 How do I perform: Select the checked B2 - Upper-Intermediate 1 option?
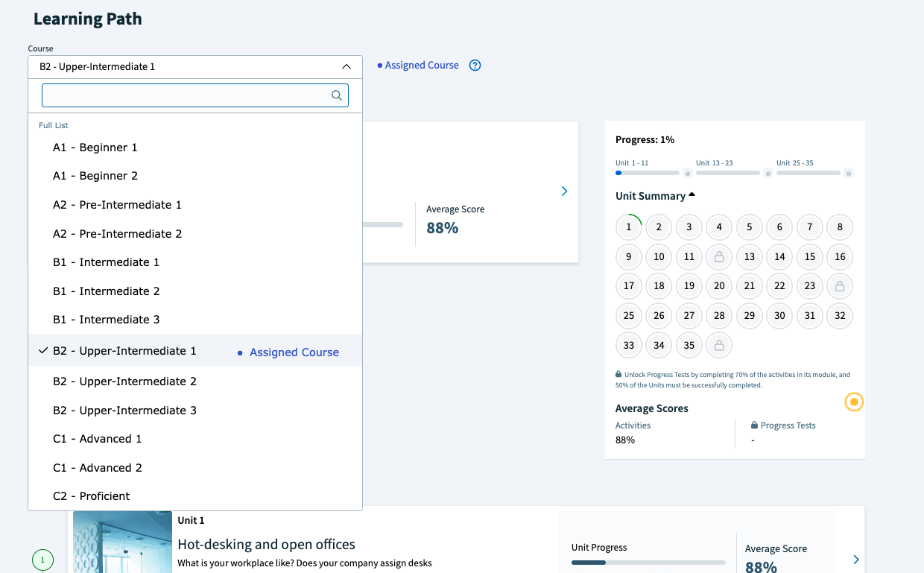(x=195, y=351)
